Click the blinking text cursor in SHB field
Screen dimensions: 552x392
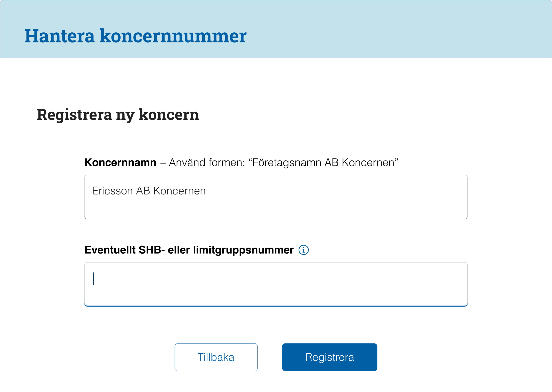(93, 278)
